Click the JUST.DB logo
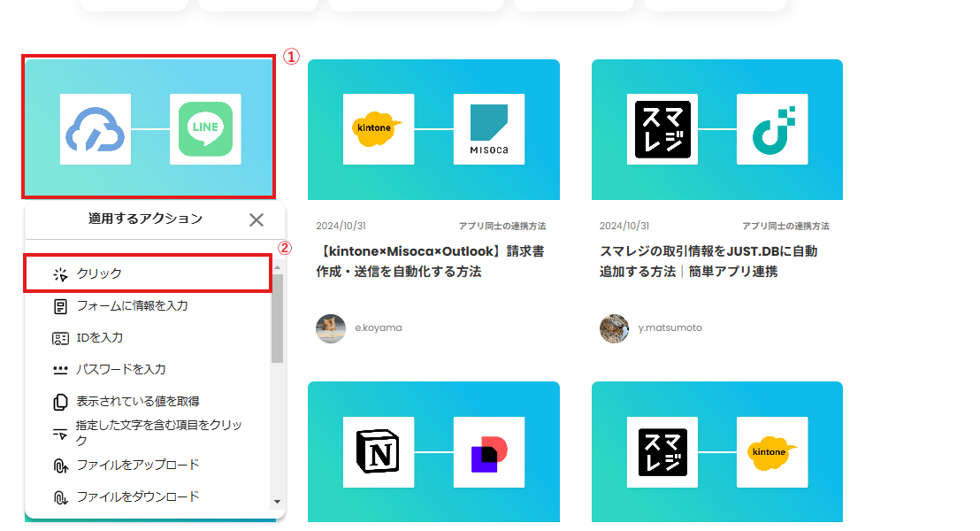This screenshot has height=531, width=980. click(772, 129)
